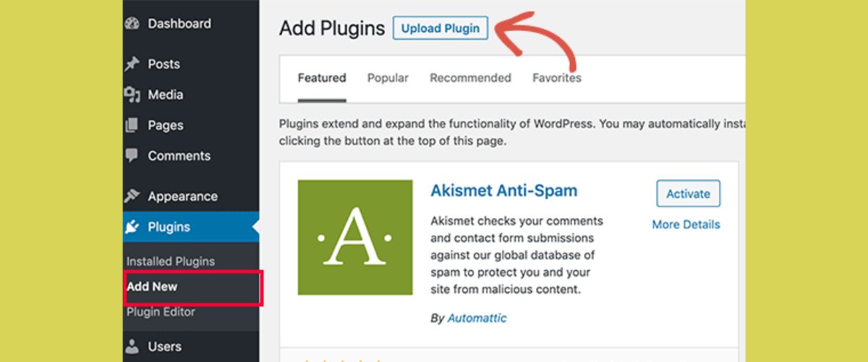Viewport: 868px width, 362px height.
Task: Switch to the Featured tab
Action: (x=322, y=78)
